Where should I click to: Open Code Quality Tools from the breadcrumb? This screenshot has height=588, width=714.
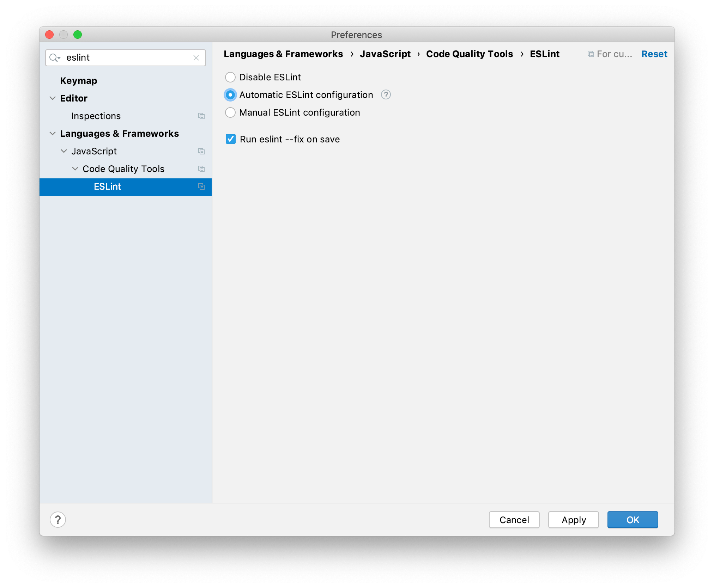tap(469, 54)
